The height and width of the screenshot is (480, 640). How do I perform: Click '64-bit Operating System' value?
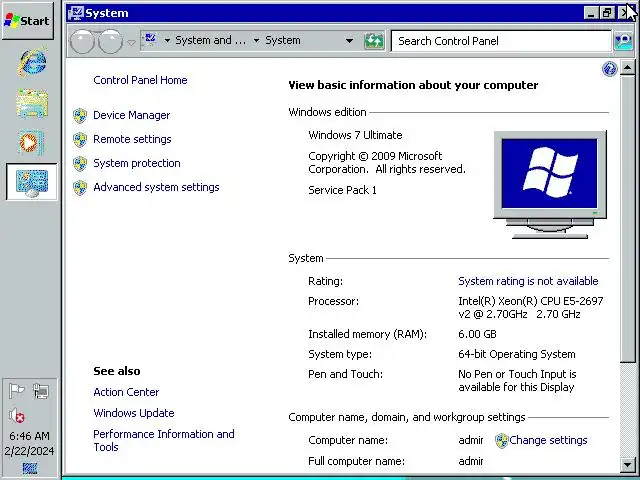click(517, 354)
